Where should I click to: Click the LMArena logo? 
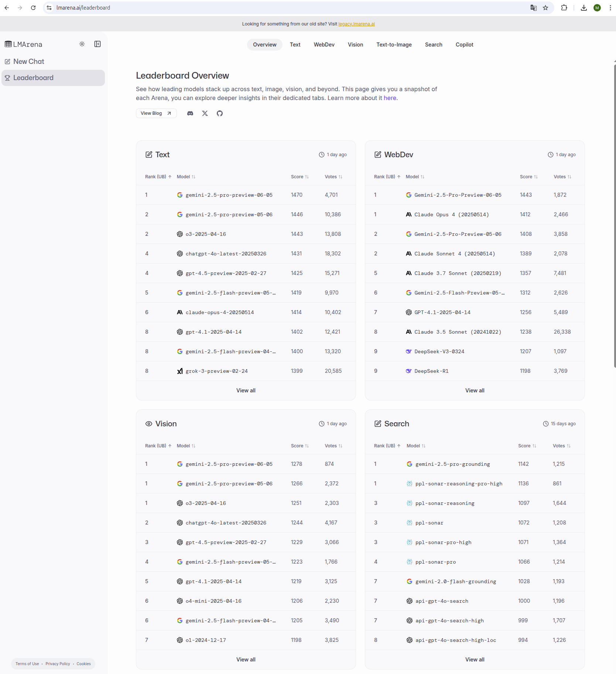click(24, 44)
